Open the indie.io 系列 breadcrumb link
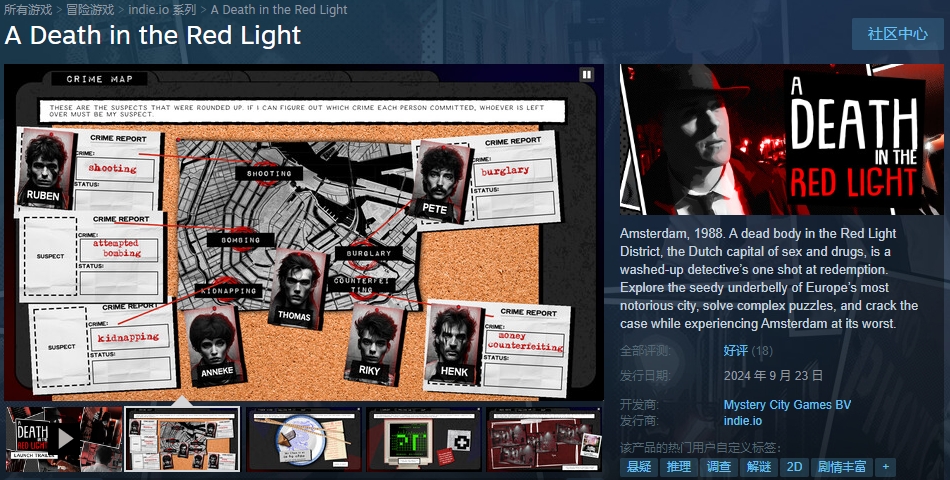Viewport: 950px width, 480px height. click(162, 10)
